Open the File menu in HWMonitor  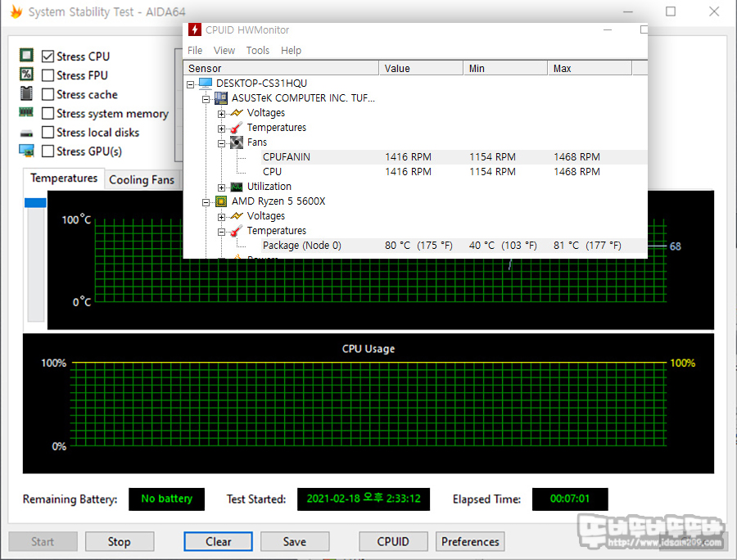[195, 50]
